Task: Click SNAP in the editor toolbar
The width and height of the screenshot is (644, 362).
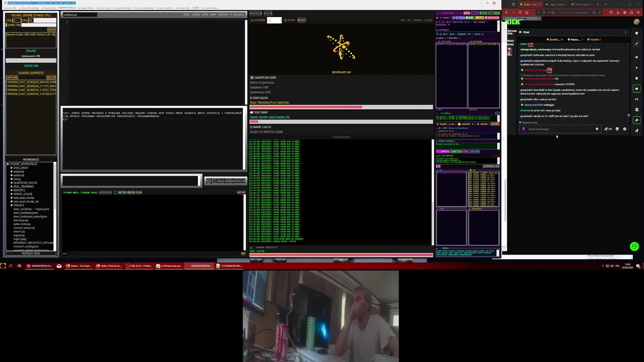Action: coord(213,15)
